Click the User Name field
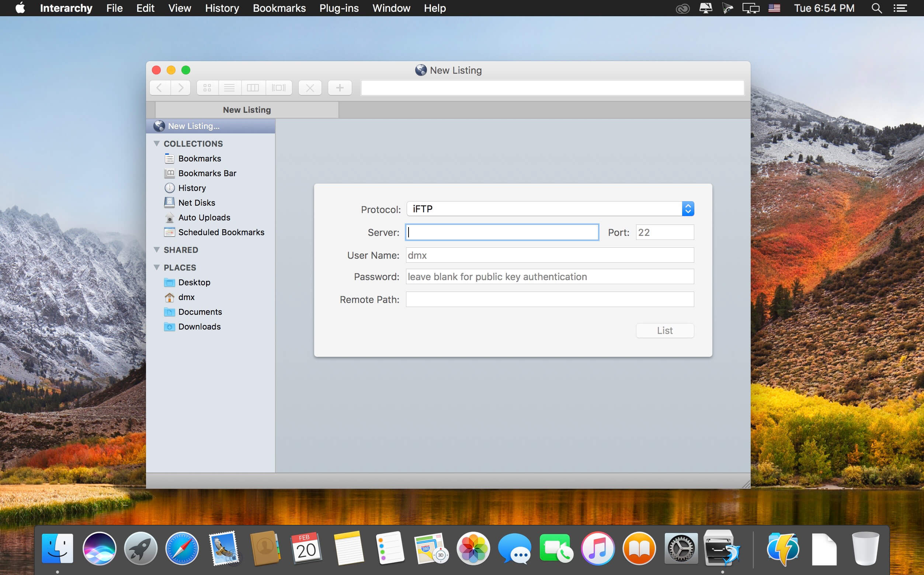Viewport: 924px width, 575px height. [x=550, y=255]
